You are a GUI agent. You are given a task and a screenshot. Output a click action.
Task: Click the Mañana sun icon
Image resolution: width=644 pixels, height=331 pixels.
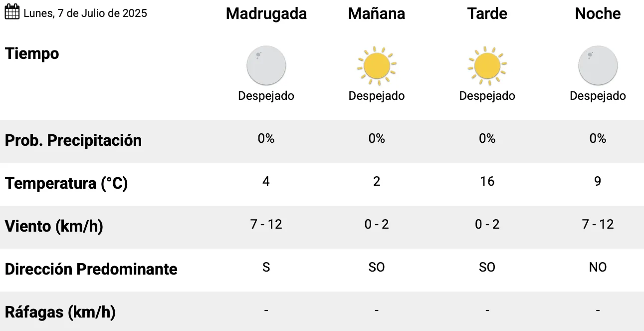[x=377, y=65]
